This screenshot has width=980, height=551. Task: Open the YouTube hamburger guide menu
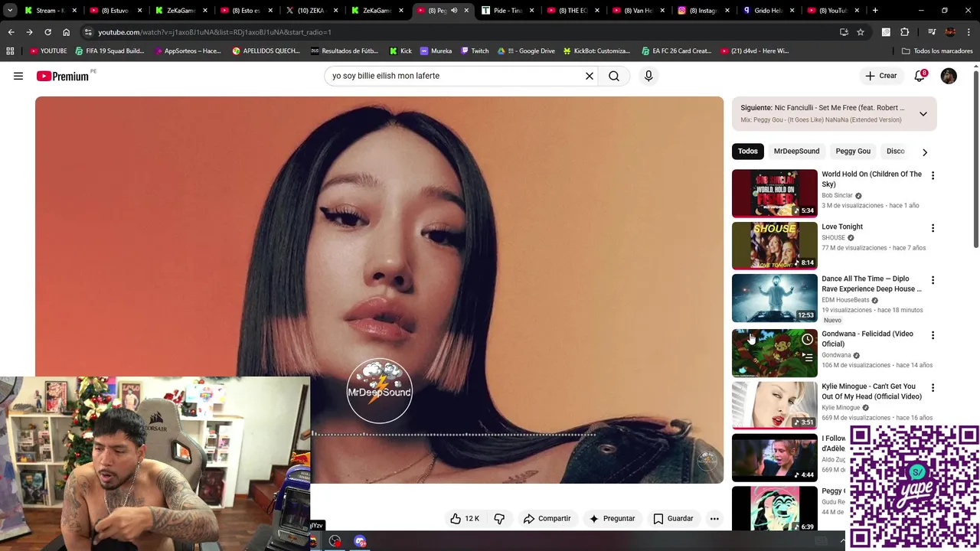18,76
